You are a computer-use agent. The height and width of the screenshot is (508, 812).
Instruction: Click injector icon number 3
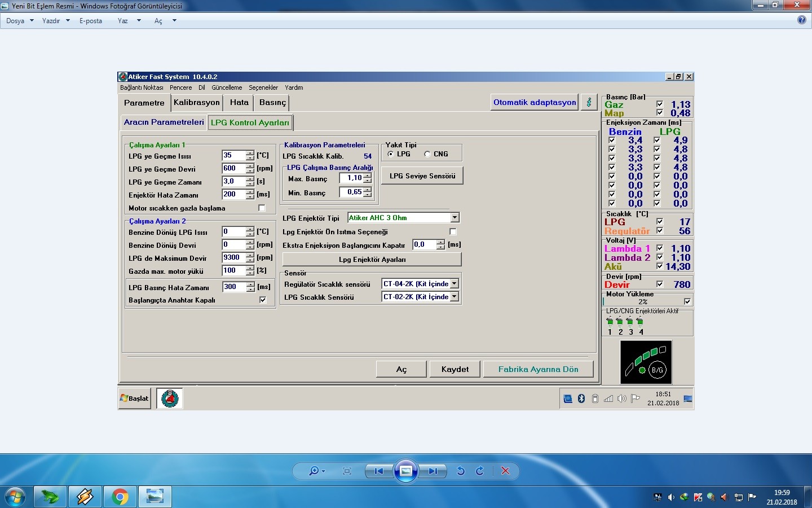tap(630, 322)
